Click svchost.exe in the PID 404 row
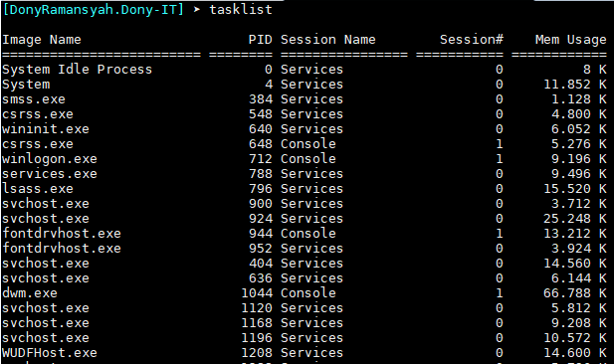 [46, 264]
